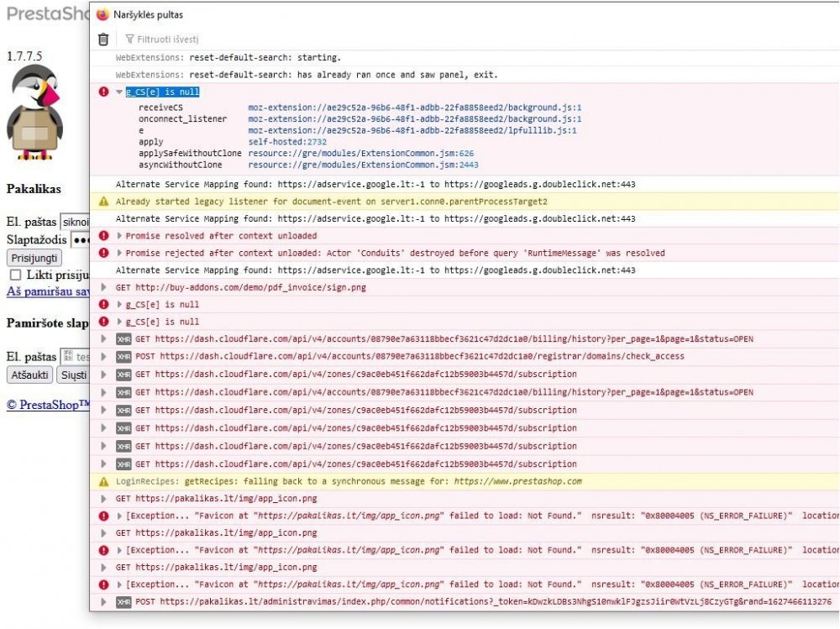840x629 pixels.
Task: Click the error icon on the Favicon exception line
Action: coord(102,516)
